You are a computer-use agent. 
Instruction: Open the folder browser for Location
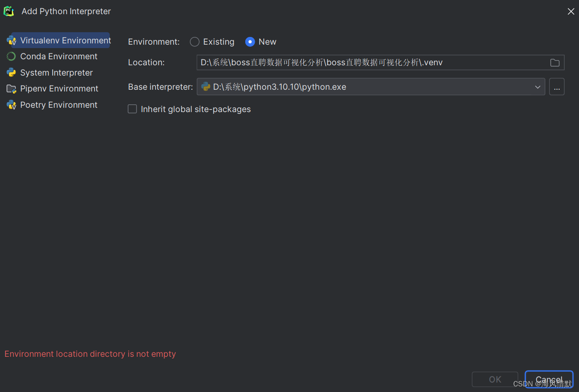[x=555, y=62]
